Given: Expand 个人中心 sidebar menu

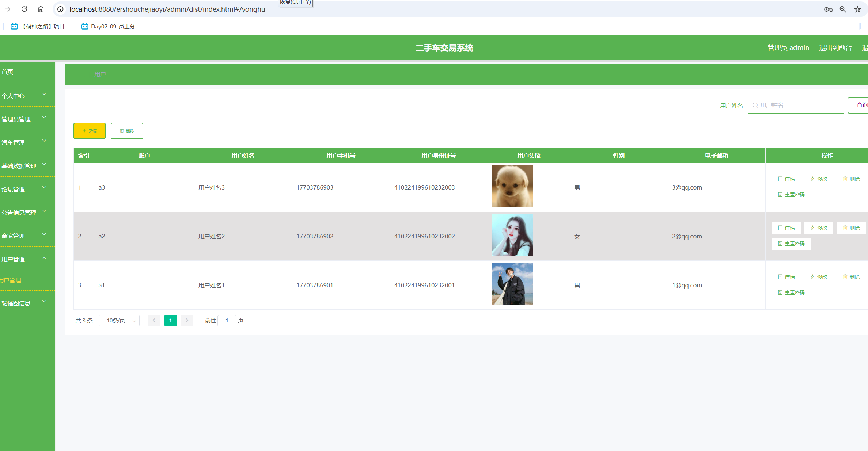Looking at the screenshot, I should [27, 96].
